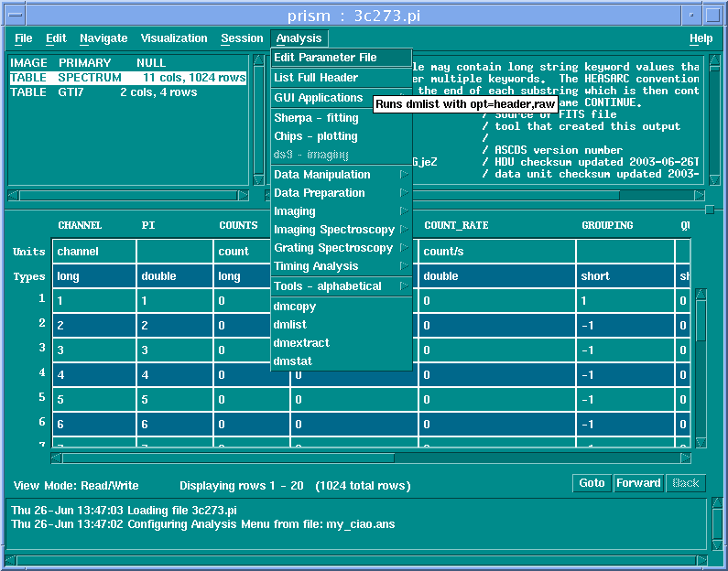The height and width of the screenshot is (571, 728).
Task: Click the Goto button
Action: click(x=592, y=483)
